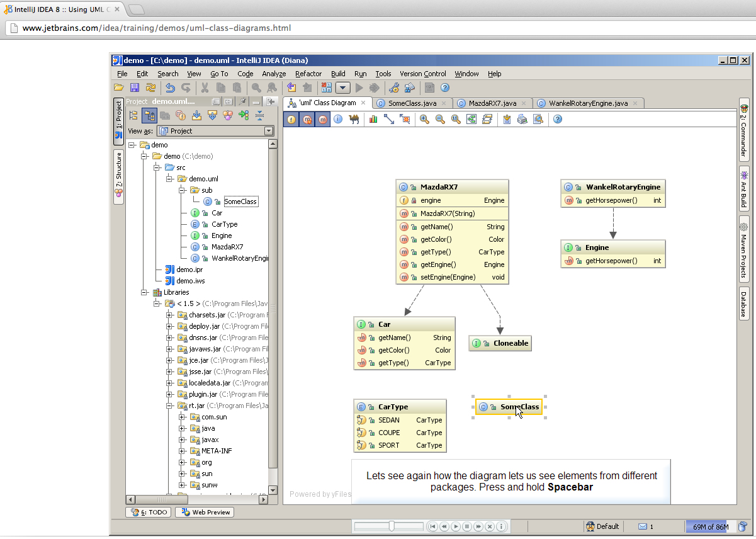
Task: Click the Zoom In magnifier icon
Action: pyautogui.click(x=424, y=119)
